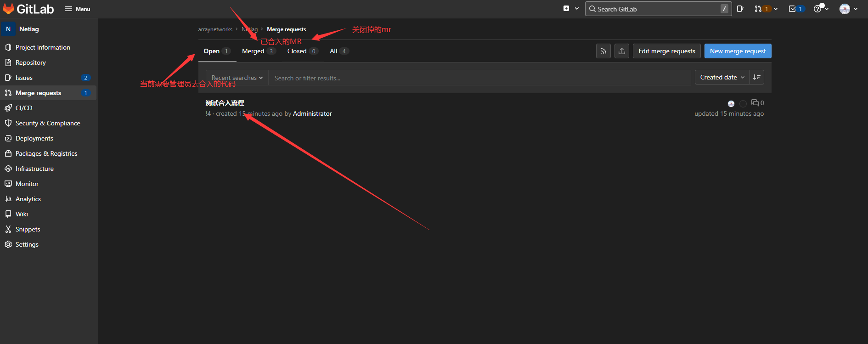This screenshot has height=344, width=868.
Task: Click the Search or filter results field
Action: 478,78
